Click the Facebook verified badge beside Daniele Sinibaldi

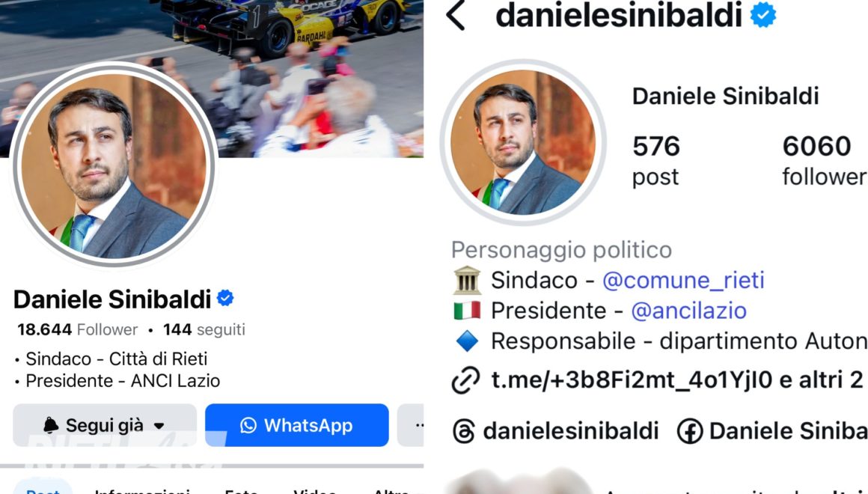pyautogui.click(x=224, y=298)
